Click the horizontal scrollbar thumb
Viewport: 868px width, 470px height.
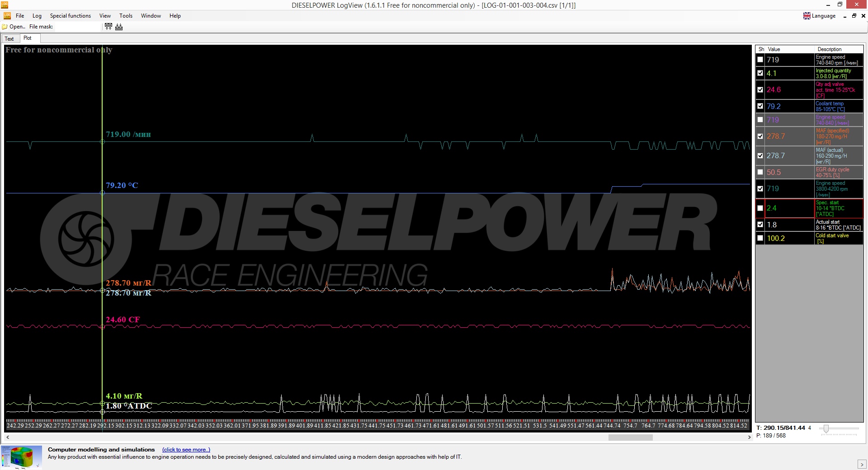[630, 437]
